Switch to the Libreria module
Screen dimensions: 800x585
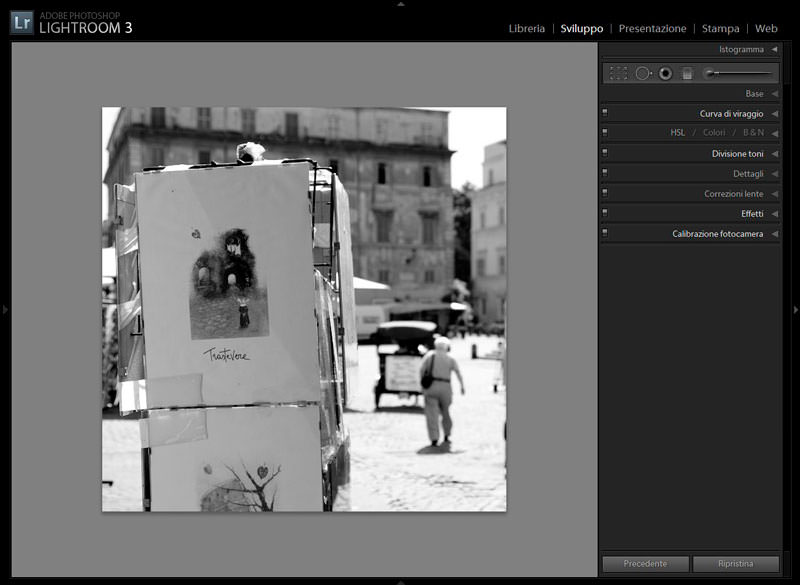(526, 29)
